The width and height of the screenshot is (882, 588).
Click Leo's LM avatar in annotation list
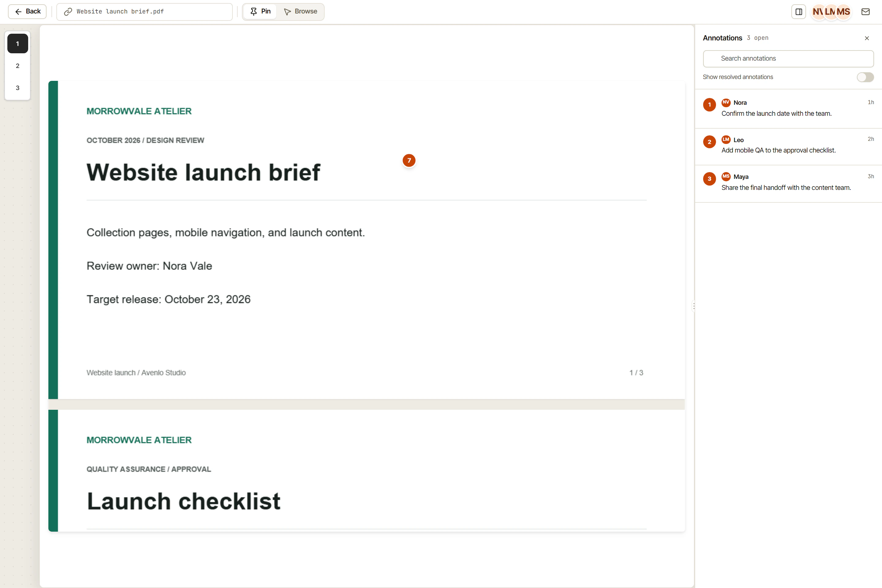click(726, 140)
